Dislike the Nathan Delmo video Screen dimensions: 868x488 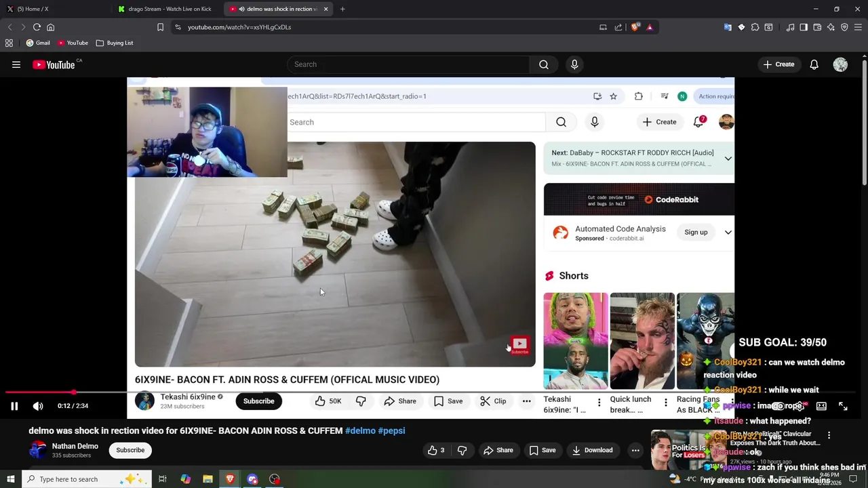[462, 450]
